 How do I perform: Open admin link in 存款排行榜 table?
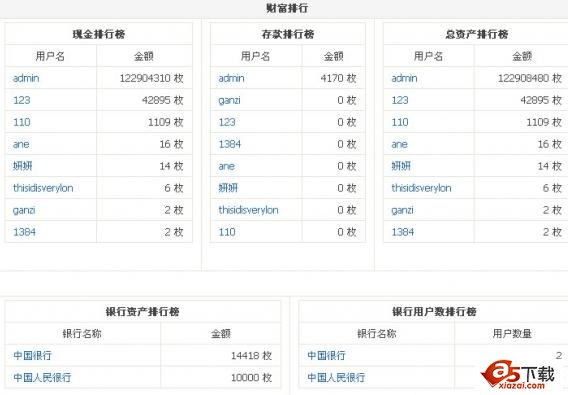(231, 78)
